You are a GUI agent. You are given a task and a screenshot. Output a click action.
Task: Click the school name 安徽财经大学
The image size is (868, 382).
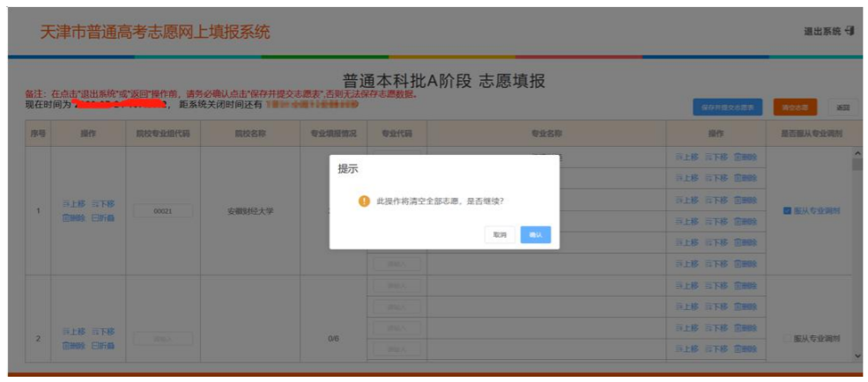click(x=251, y=211)
